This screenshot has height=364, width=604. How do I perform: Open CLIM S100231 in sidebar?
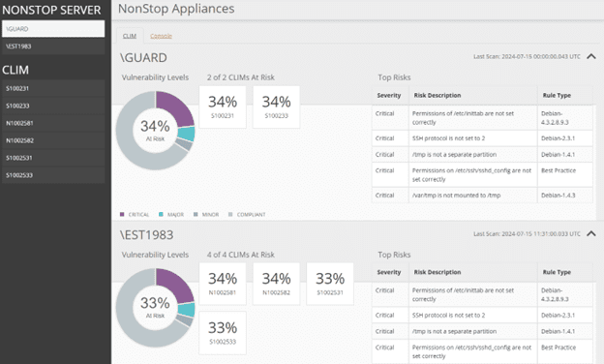pyautogui.click(x=53, y=88)
